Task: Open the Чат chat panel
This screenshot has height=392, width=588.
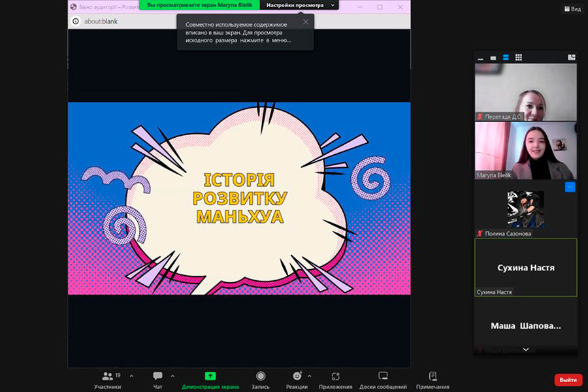Action: click(x=157, y=380)
